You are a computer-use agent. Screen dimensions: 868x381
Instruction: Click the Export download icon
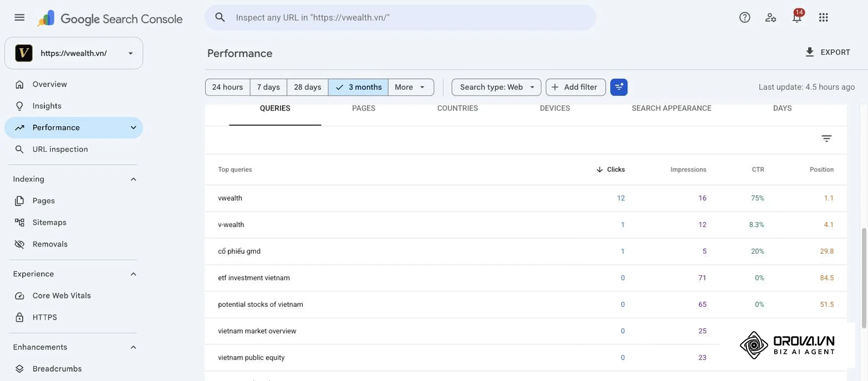click(809, 52)
